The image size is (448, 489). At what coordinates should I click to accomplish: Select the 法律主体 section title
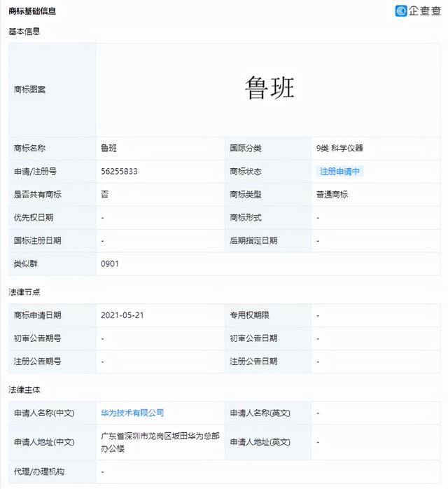click(x=24, y=390)
